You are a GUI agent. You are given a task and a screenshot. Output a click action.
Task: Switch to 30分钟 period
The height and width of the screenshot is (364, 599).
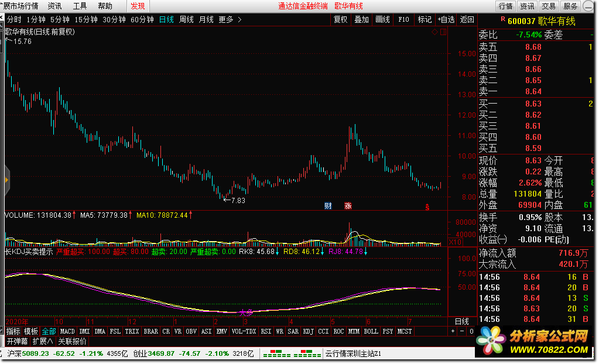pos(114,19)
